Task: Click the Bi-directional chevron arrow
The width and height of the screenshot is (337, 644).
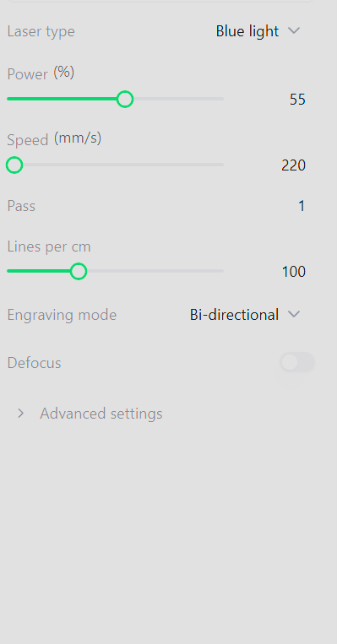Action: 293,315
